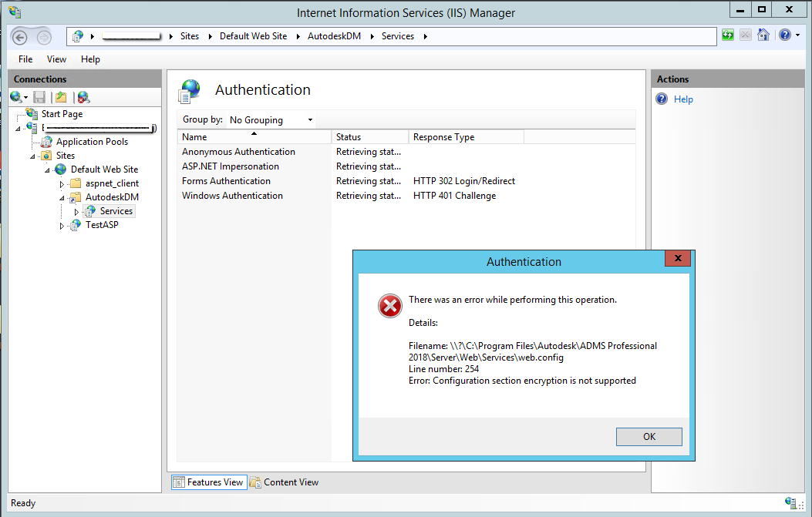The width and height of the screenshot is (812, 517).
Task: Click the Create New Connection globe icon
Action: tap(16, 97)
